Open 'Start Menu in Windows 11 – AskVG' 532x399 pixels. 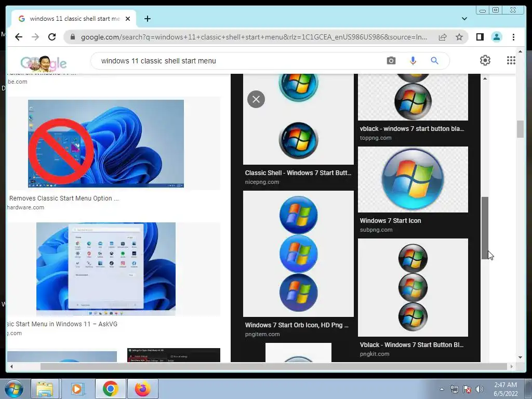tap(62, 324)
